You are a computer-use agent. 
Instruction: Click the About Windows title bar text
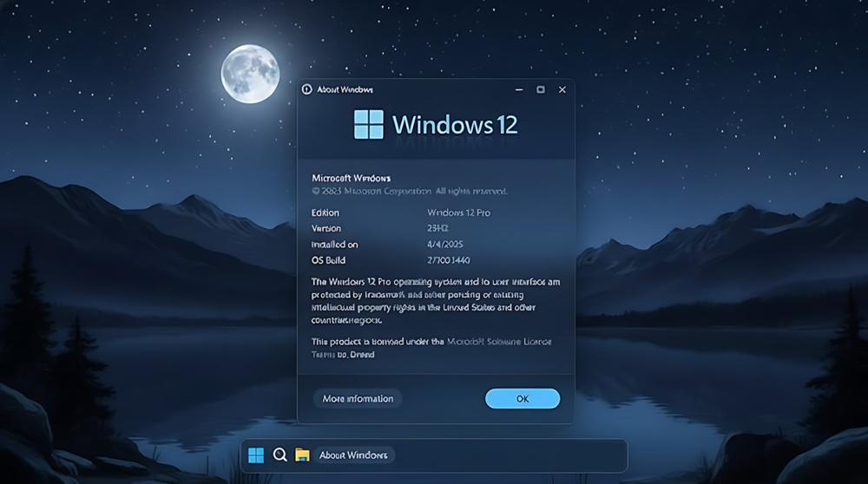coord(345,89)
